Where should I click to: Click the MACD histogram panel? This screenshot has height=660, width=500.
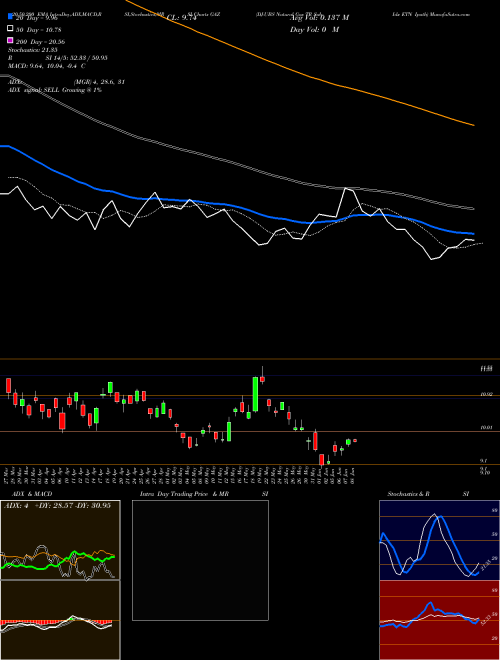click(60, 620)
